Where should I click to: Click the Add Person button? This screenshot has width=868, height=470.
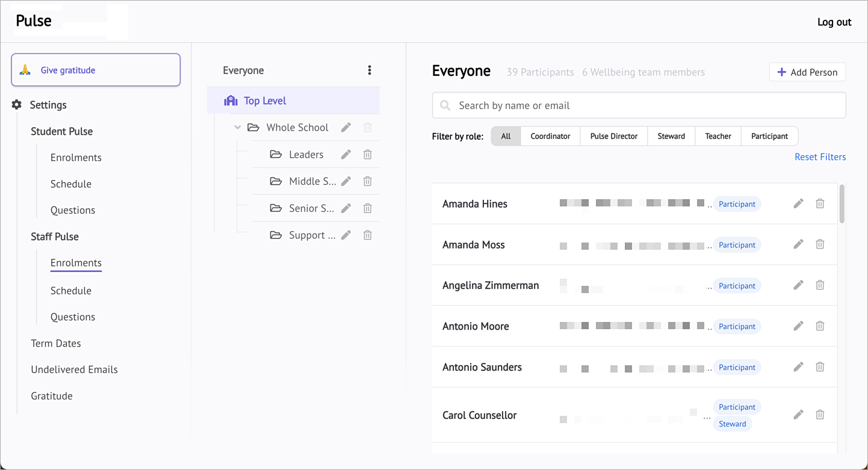[807, 72]
